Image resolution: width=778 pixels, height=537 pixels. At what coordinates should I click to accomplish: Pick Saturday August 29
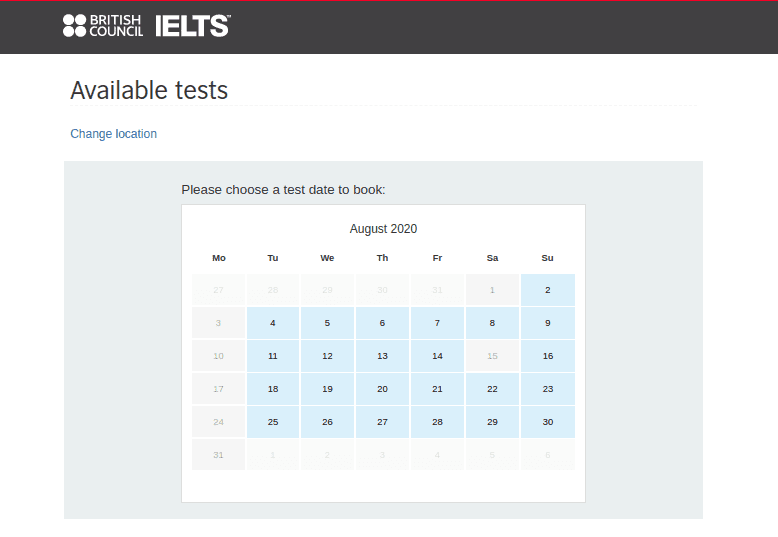point(492,422)
